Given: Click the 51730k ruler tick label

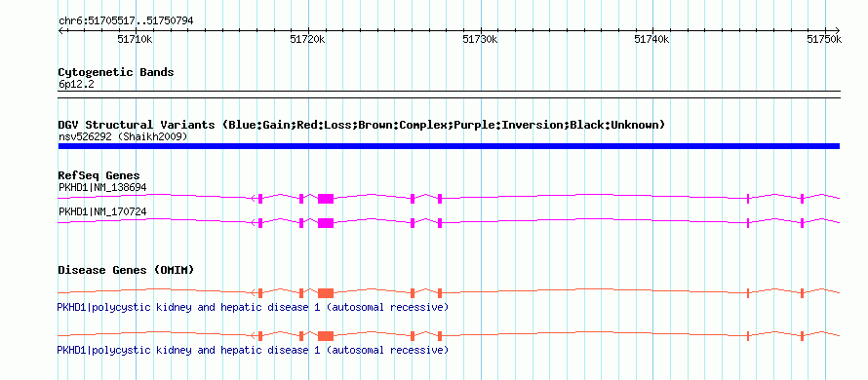Looking at the screenshot, I should pos(481,39).
